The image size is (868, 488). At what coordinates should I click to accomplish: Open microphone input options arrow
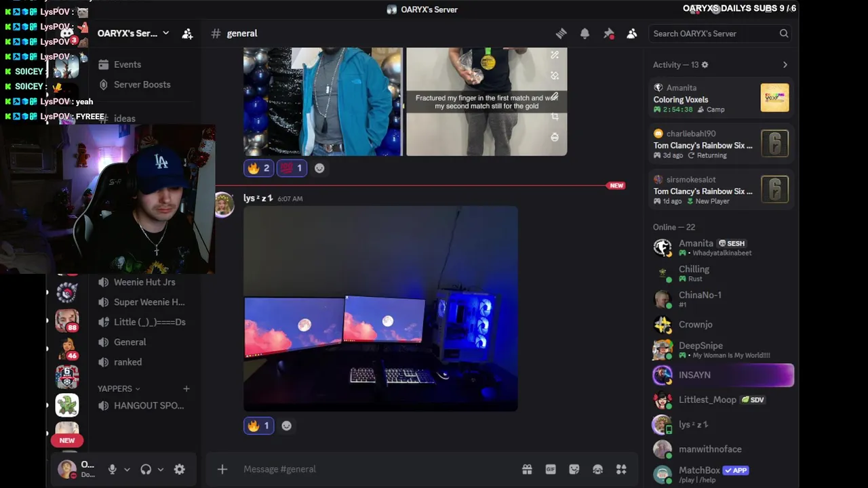127,469
